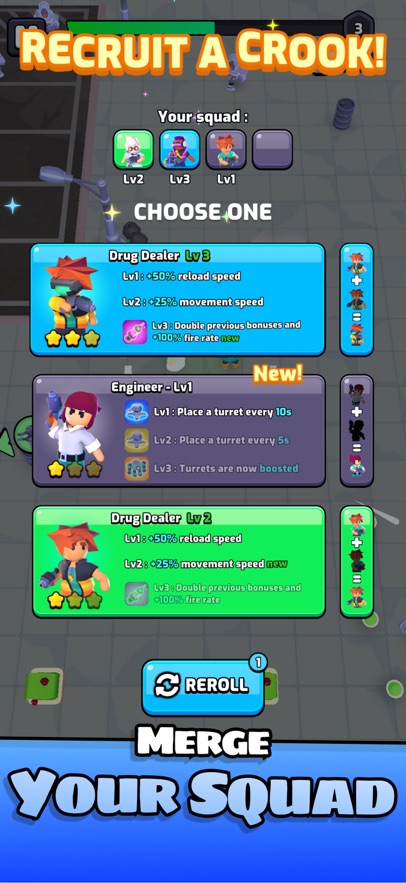Click the Engineer character portrait
Screen dimensions: 406x883
(x=74, y=428)
